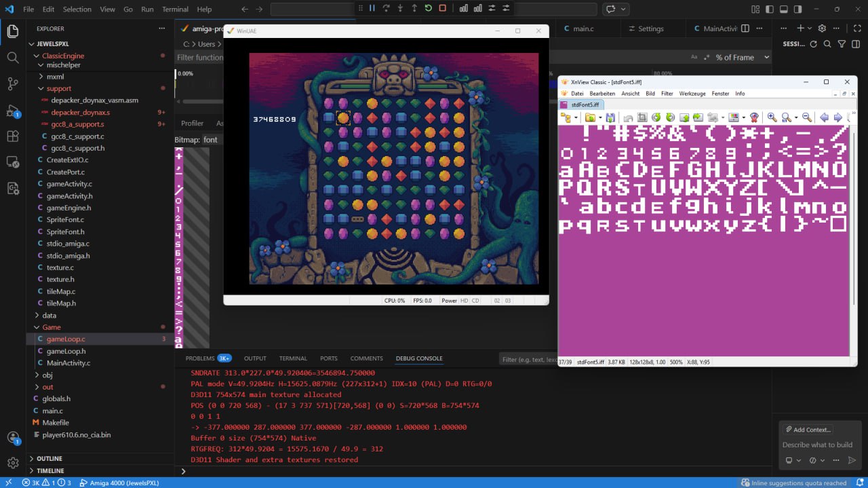Toggle the bottom panel layout button

pyautogui.click(x=783, y=10)
